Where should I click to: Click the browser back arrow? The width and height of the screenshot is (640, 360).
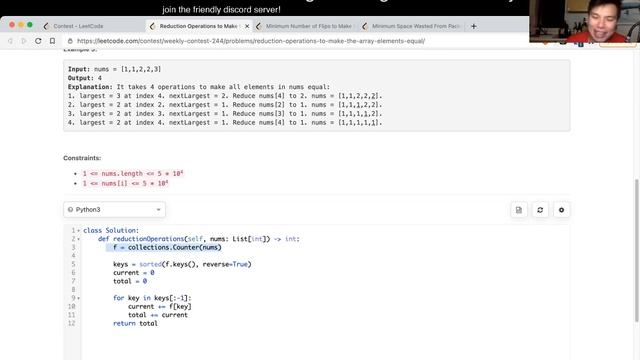point(10,41)
